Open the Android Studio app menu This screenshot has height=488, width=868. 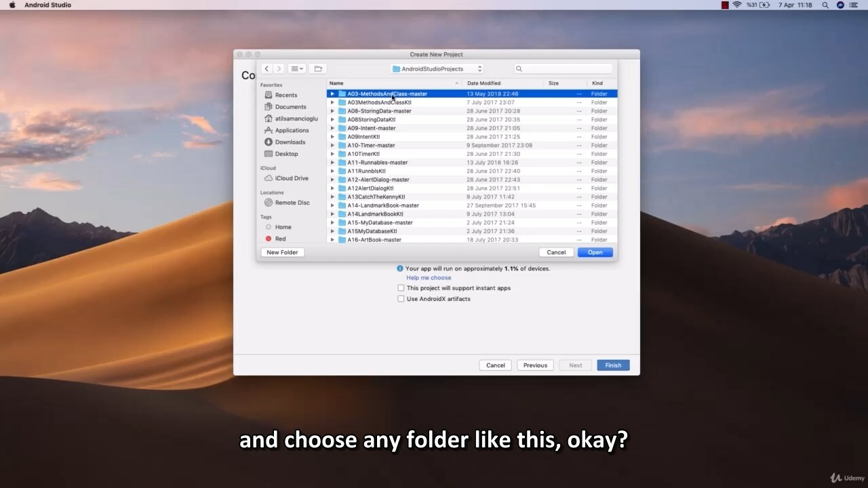click(47, 5)
